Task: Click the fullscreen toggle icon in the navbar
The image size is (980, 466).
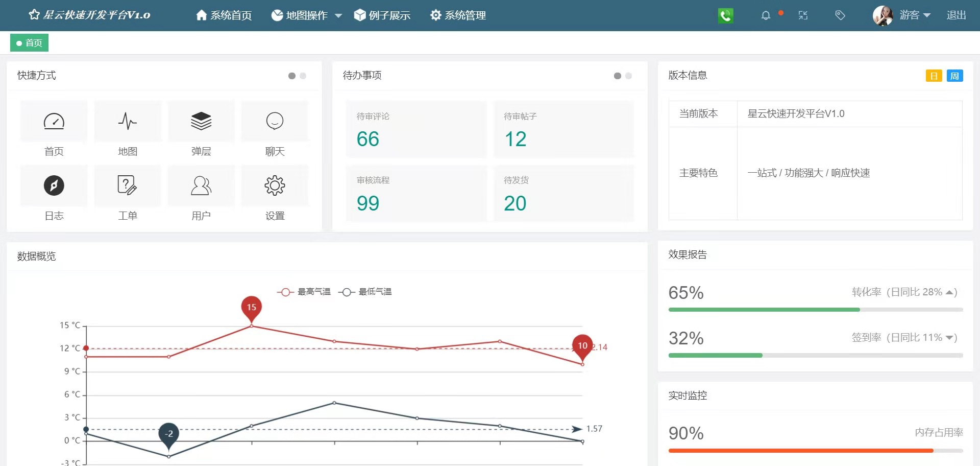Action: click(x=803, y=15)
